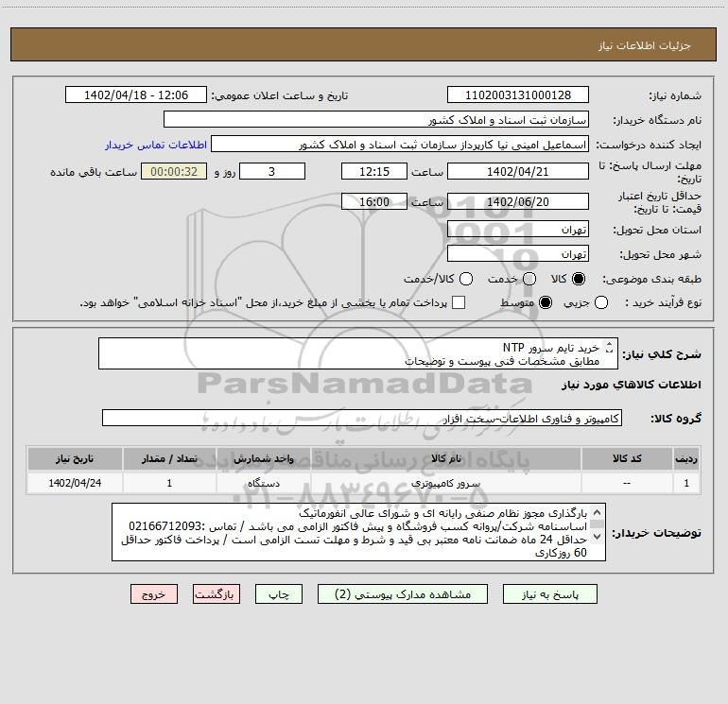Select the جزیی purchase type radio
The width and height of the screenshot is (728, 704).
601,302
